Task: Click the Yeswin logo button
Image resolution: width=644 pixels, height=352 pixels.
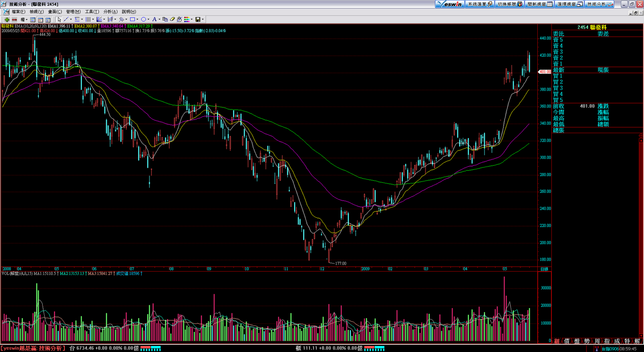Action: click(450, 4)
